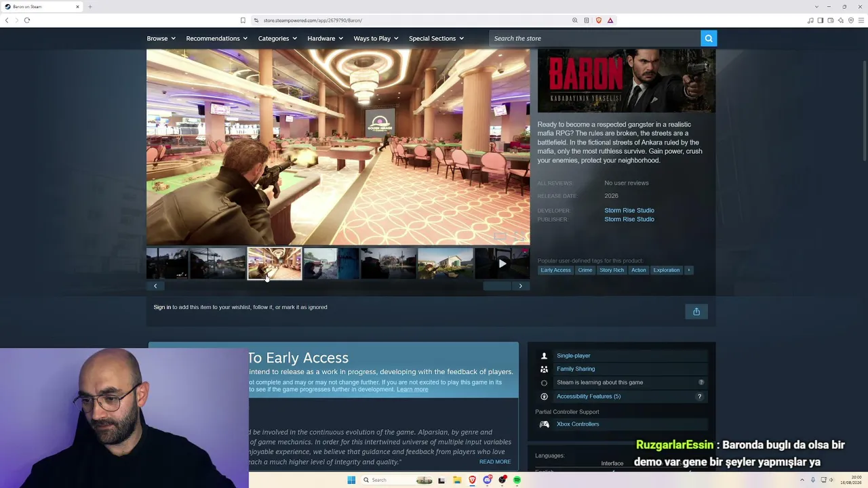The height and width of the screenshot is (488, 868).
Task: Toggle the browser sidebar panel icon
Action: 821,20
